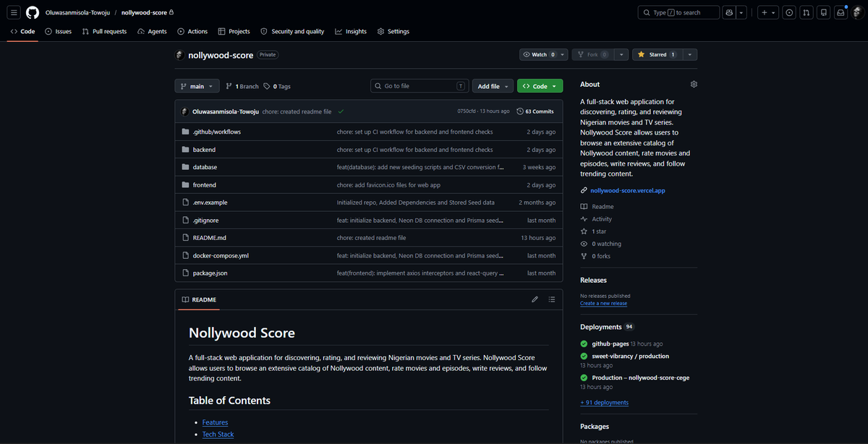Click the .github/workflows folder icon
The height and width of the screenshot is (444, 868).
pyautogui.click(x=185, y=132)
